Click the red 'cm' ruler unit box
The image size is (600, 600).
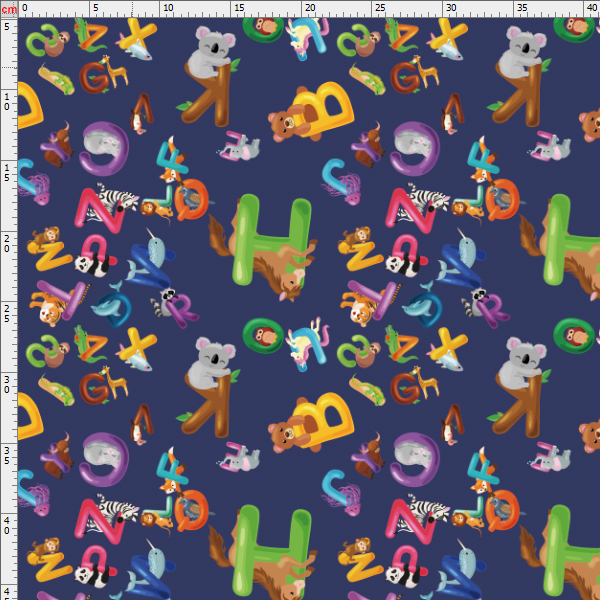9,9
